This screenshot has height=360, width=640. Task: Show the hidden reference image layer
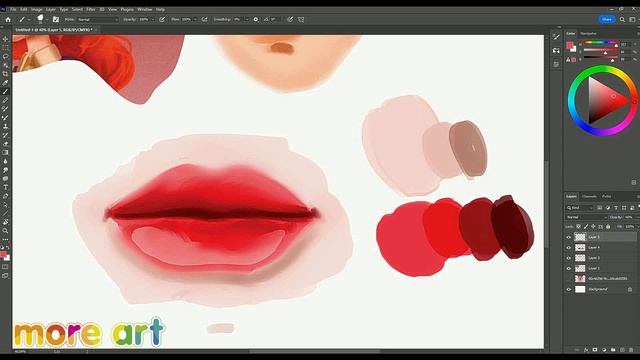click(569, 279)
